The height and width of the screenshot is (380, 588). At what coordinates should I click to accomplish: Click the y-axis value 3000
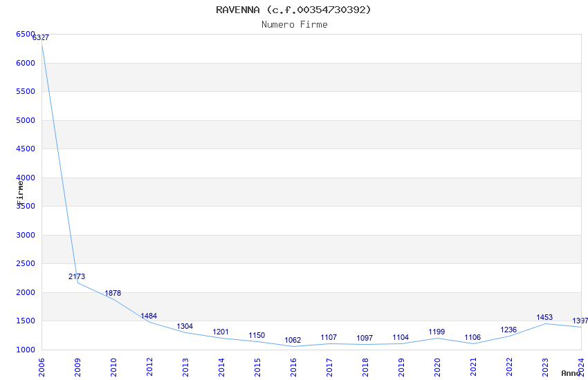[26, 235]
